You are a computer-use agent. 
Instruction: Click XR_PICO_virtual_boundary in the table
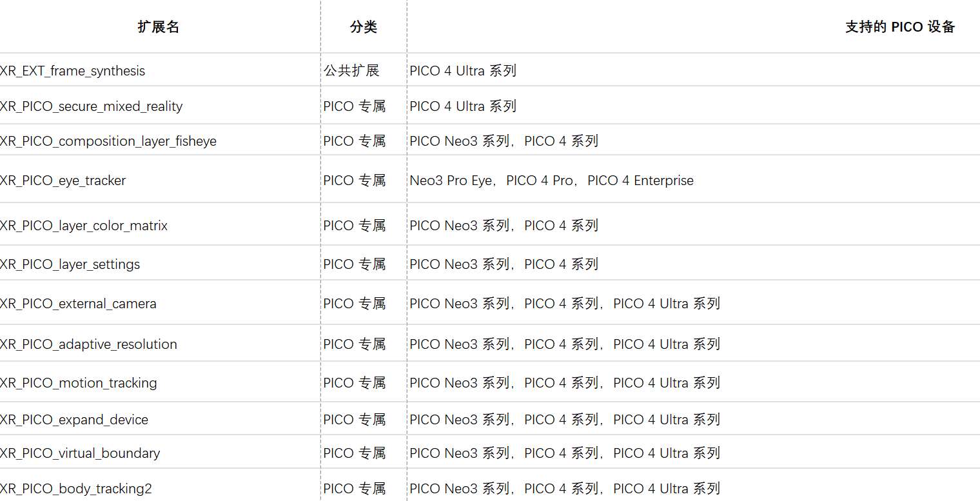point(80,453)
